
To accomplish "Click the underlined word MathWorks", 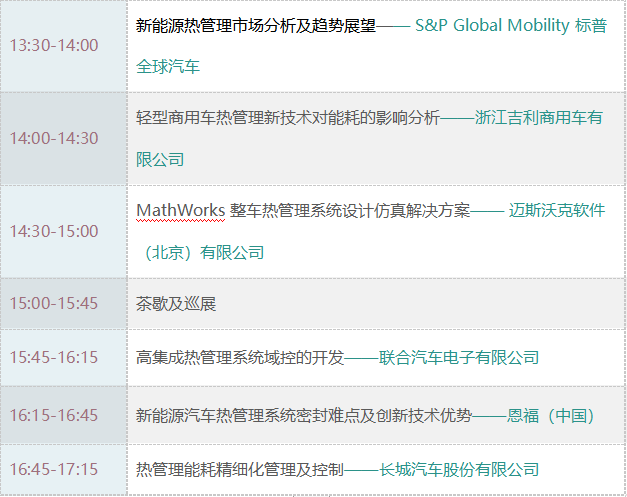I will coord(181,210).
